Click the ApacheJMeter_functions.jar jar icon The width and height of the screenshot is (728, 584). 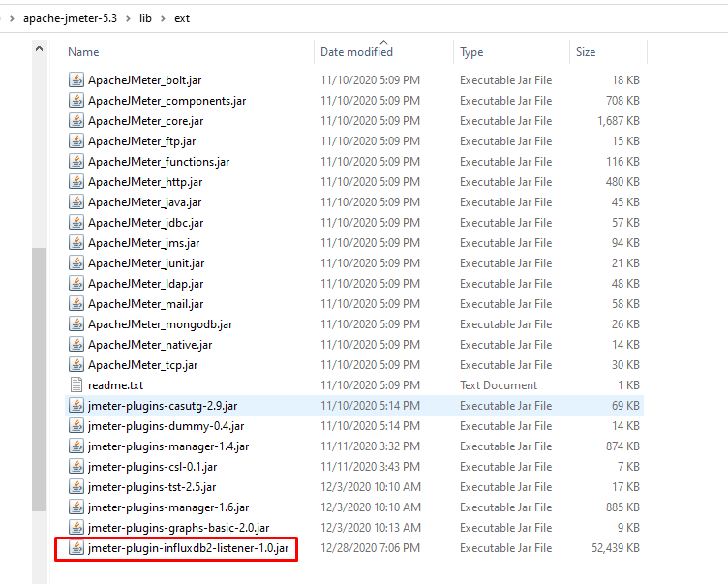pyautogui.click(x=76, y=161)
